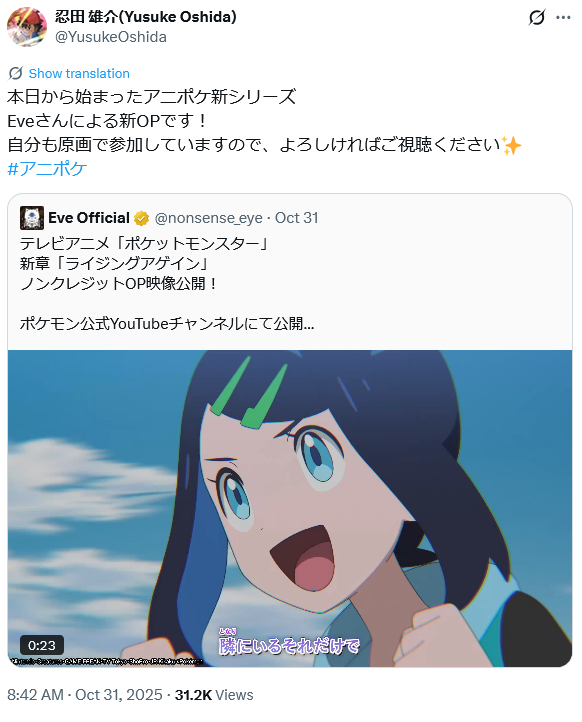Click the 0:23 video duration badge
The width and height of the screenshot is (582, 722).
(42, 645)
